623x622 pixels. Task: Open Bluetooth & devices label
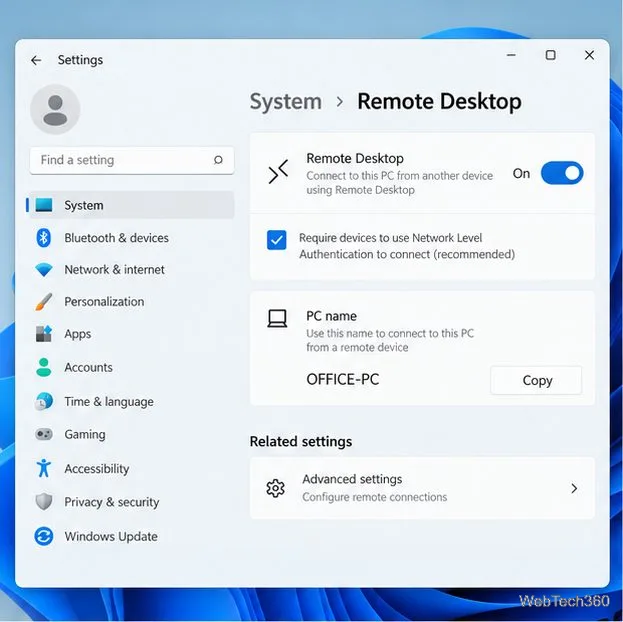click(x=116, y=238)
